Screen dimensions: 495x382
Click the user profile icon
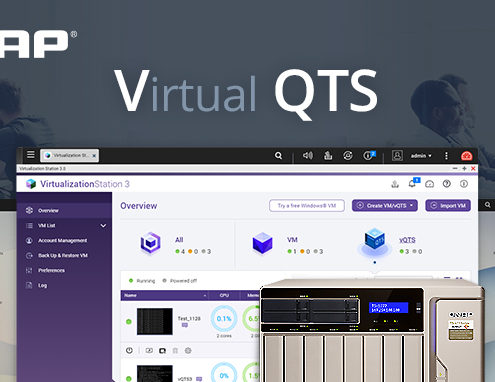(x=397, y=155)
